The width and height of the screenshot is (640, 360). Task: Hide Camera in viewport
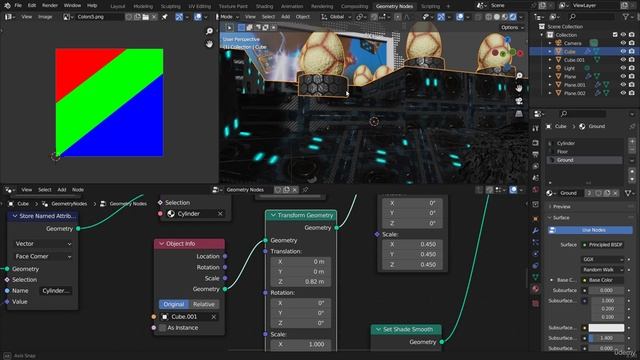tap(623, 43)
